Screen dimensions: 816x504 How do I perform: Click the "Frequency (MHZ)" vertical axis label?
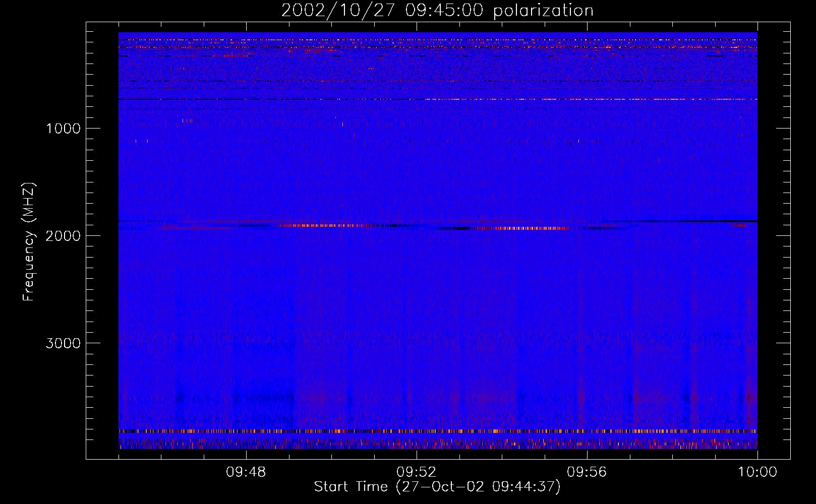coord(29,242)
